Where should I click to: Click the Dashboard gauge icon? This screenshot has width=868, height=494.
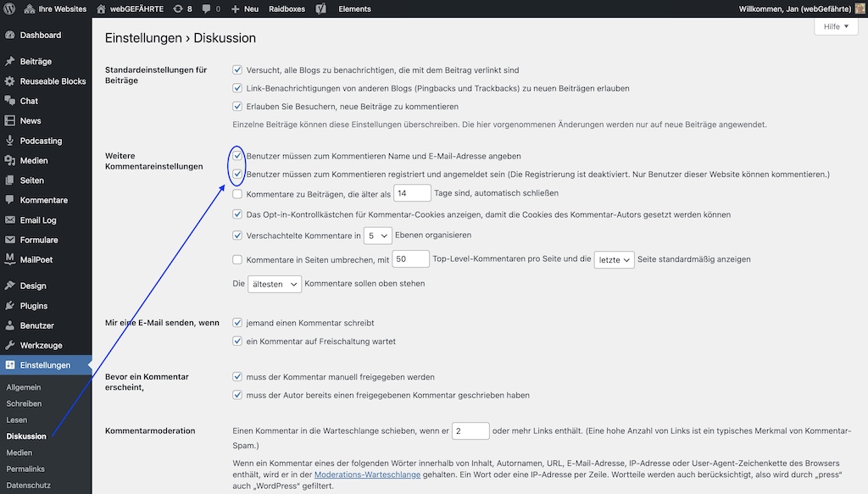(10, 35)
